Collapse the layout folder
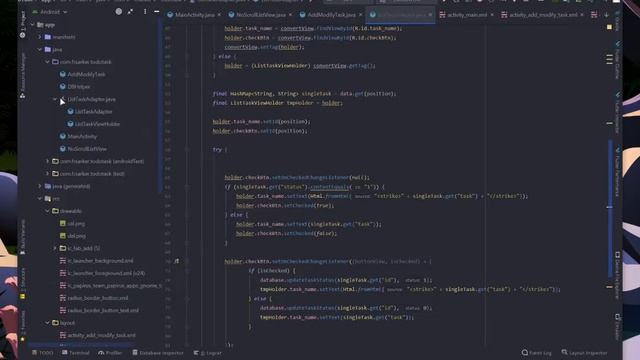The width and height of the screenshot is (640, 360). [x=47, y=322]
